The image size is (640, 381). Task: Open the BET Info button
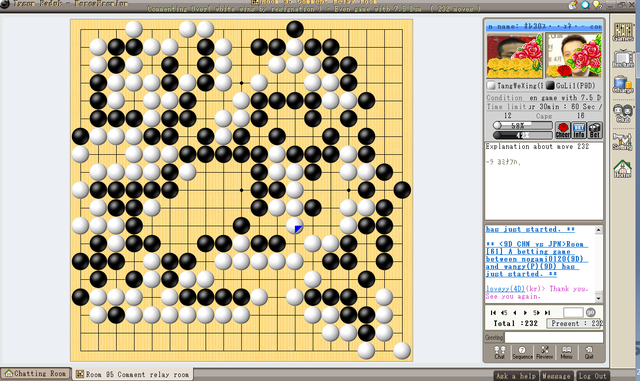pos(578,130)
